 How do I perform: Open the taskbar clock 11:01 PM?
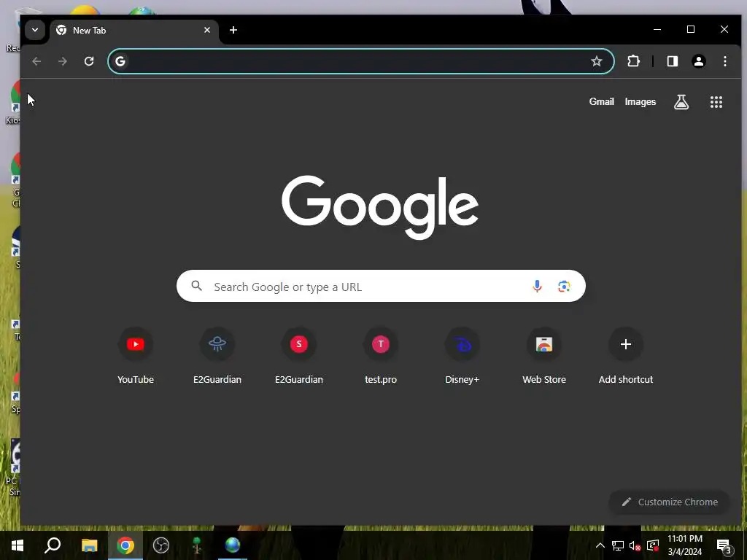(x=685, y=545)
